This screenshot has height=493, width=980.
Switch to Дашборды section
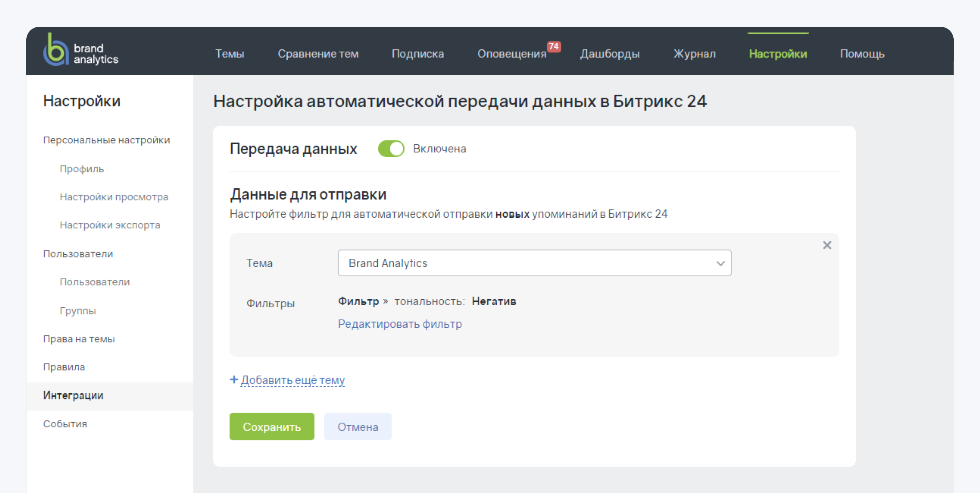(610, 54)
